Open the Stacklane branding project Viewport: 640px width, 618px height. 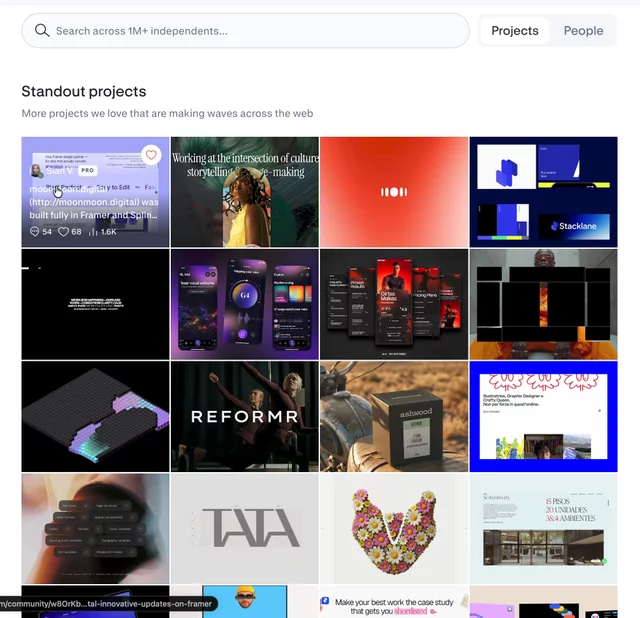(x=543, y=192)
